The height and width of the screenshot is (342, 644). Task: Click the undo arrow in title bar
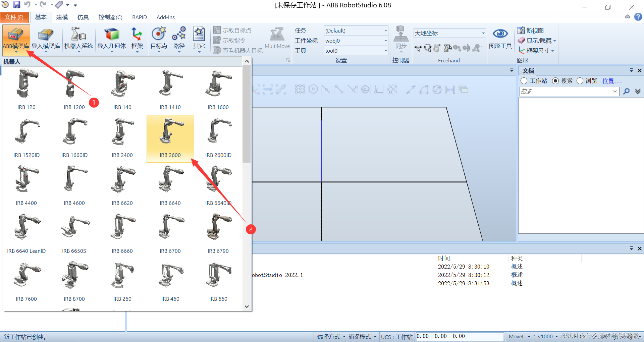point(28,5)
